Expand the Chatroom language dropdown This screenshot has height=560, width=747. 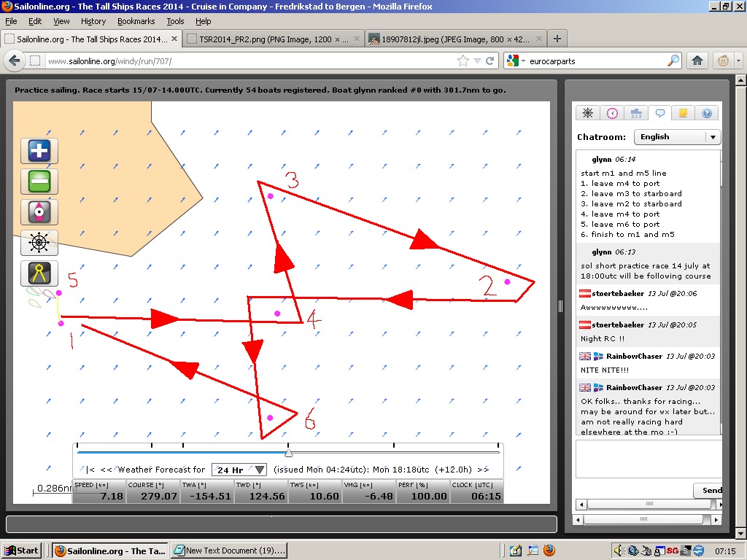click(x=677, y=136)
